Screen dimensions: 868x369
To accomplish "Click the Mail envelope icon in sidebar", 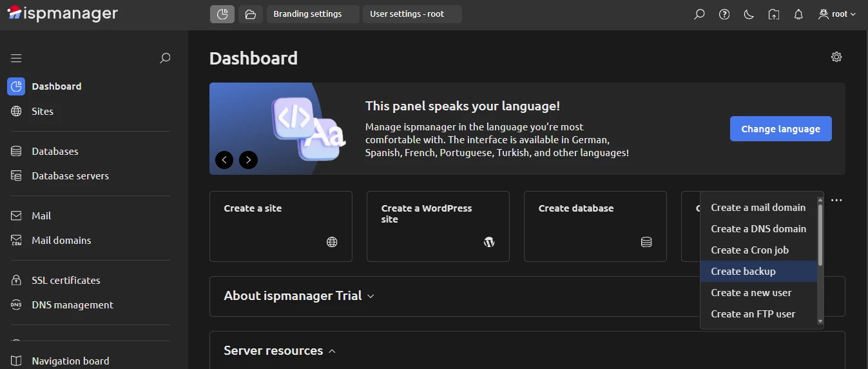I will tap(17, 216).
